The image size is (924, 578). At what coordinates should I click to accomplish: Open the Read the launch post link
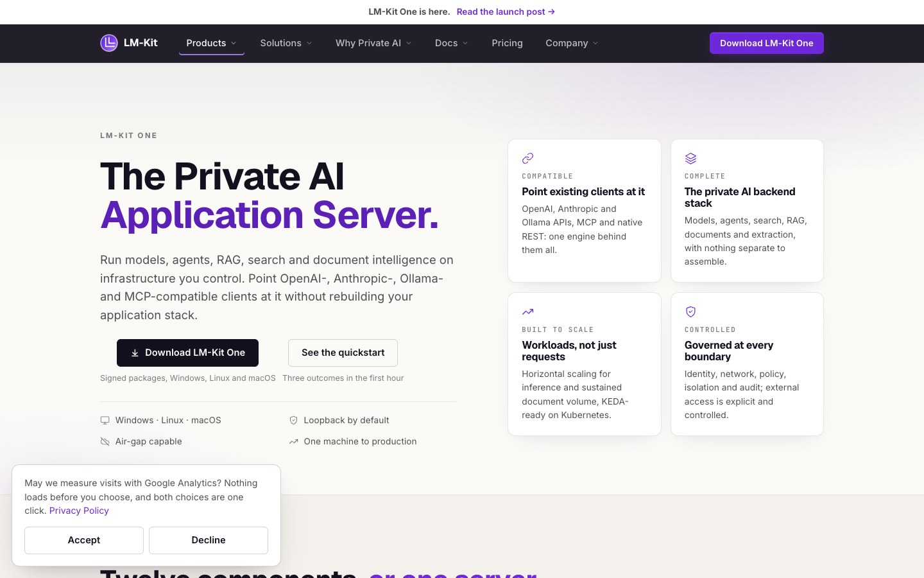(x=506, y=12)
